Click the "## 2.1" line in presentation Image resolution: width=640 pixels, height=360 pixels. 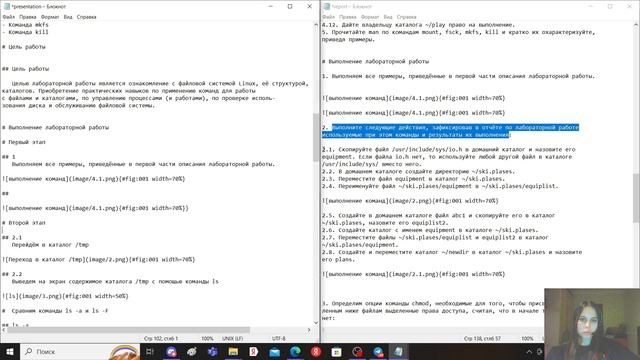(x=12, y=238)
